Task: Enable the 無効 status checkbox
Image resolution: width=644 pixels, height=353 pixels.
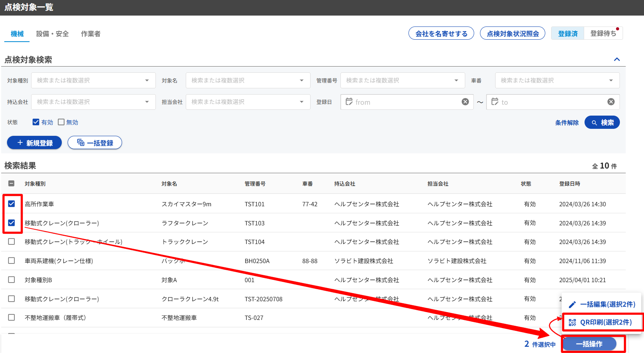Action: coord(61,122)
